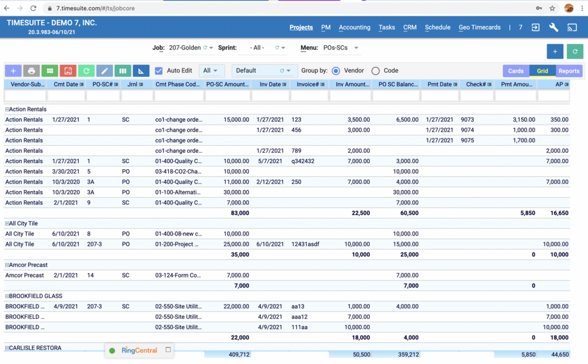The height and width of the screenshot is (364, 588).
Task: Click the red fullscreen capture icon
Action: click(x=68, y=71)
